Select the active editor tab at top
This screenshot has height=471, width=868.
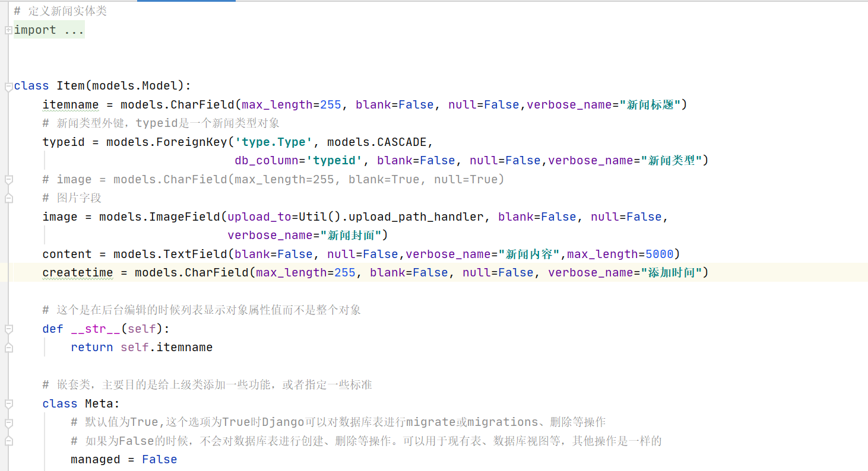[x=186, y=2]
